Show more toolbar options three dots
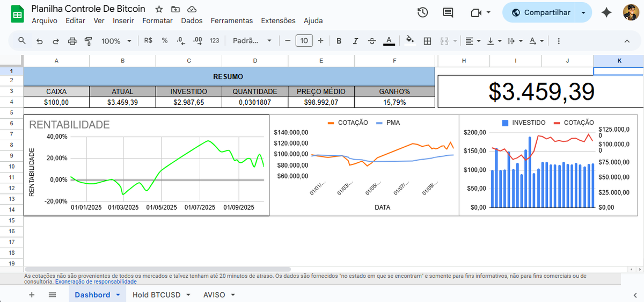 tap(559, 41)
